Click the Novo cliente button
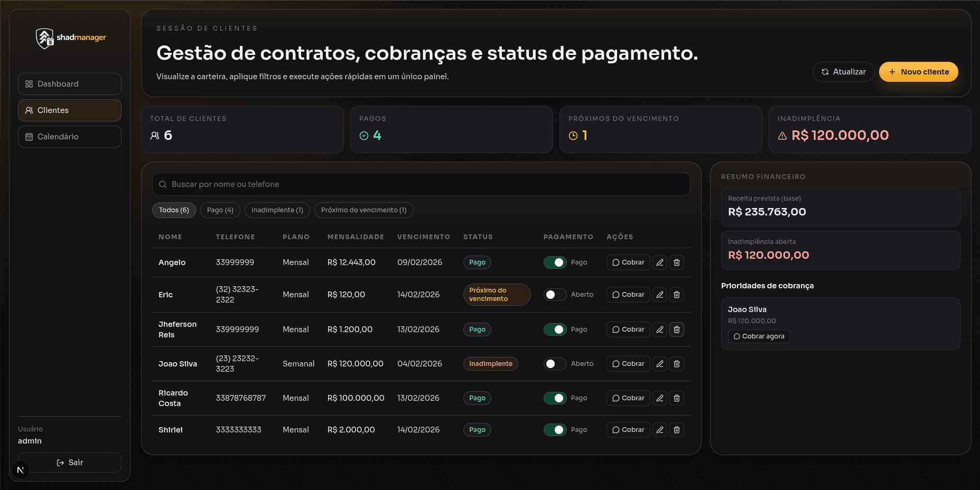Image resolution: width=980 pixels, height=490 pixels. (x=918, y=72)
